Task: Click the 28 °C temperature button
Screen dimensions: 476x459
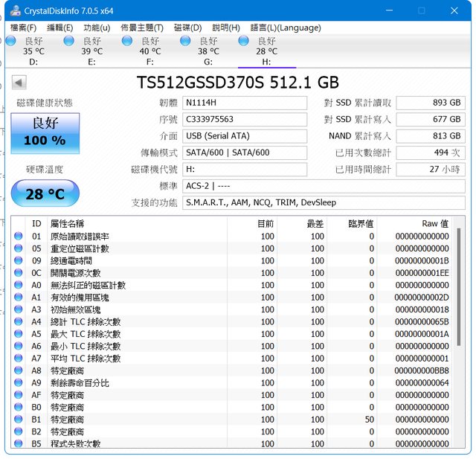Action: click(x=45, y=193)
